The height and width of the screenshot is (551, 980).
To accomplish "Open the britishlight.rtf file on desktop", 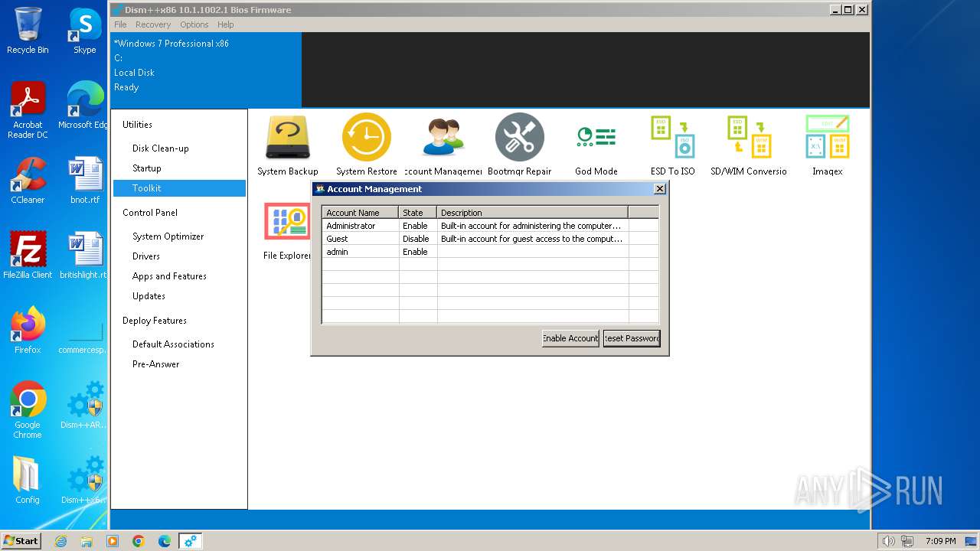I will click(x=85, y=256).
